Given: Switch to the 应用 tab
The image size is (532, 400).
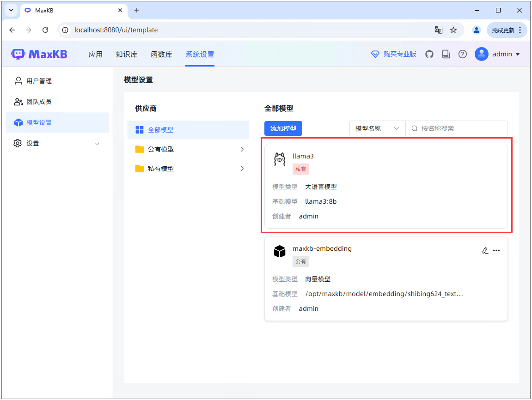Looking at the screenshot, I should click(96, 54).
